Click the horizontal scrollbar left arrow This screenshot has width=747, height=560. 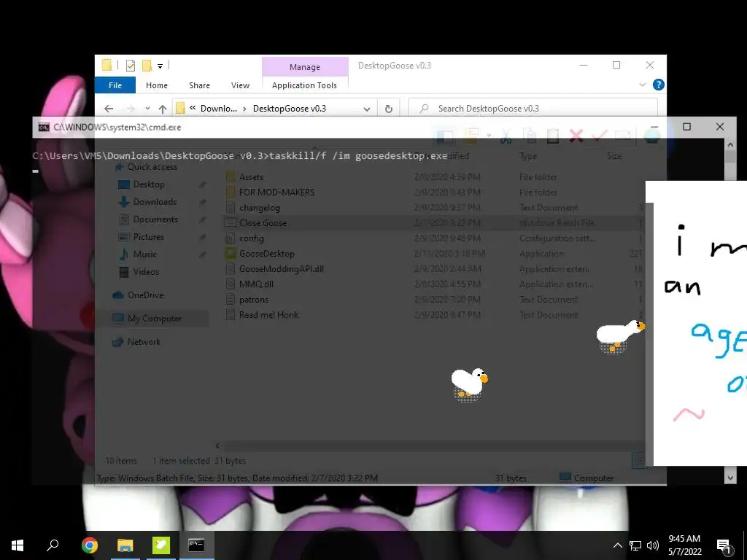pos(217,446)
